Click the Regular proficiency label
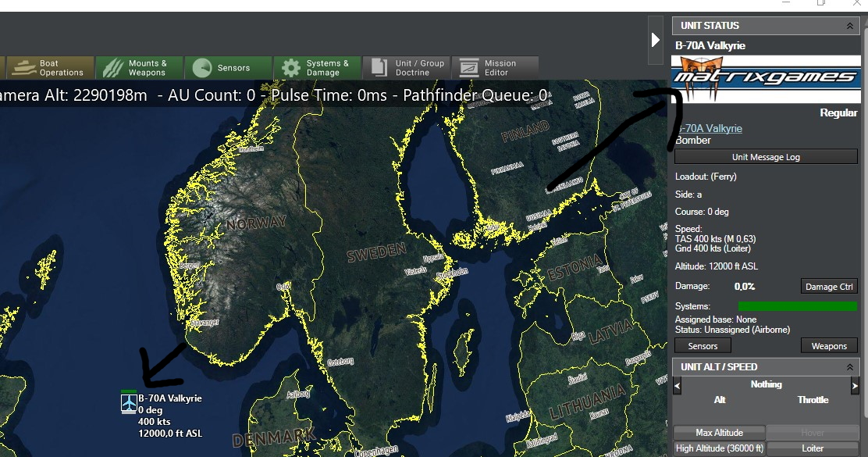868x457 pixels. click(838, 113)
